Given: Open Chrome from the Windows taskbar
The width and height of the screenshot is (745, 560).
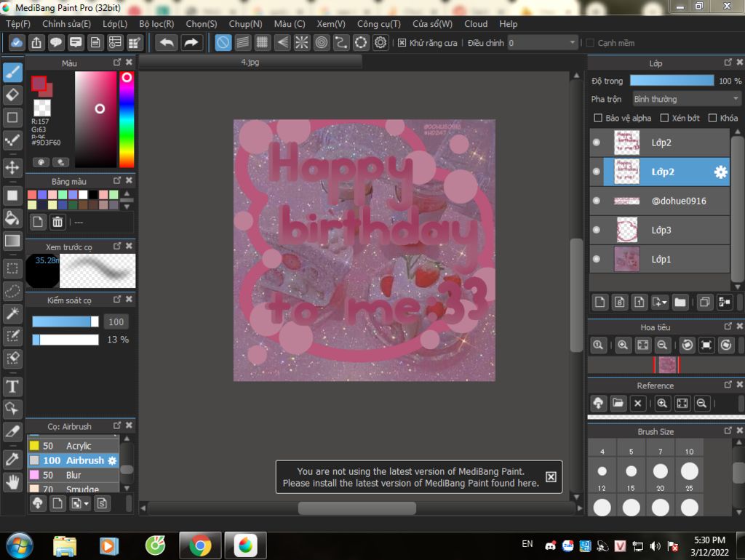Looking at the screenshot, I should click(200, 545).
